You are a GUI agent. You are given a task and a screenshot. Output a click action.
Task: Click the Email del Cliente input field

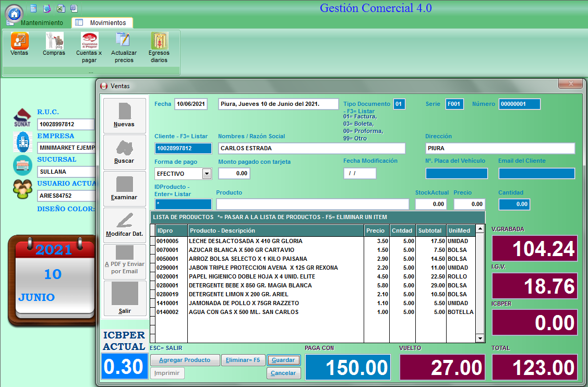pos(536,174)
